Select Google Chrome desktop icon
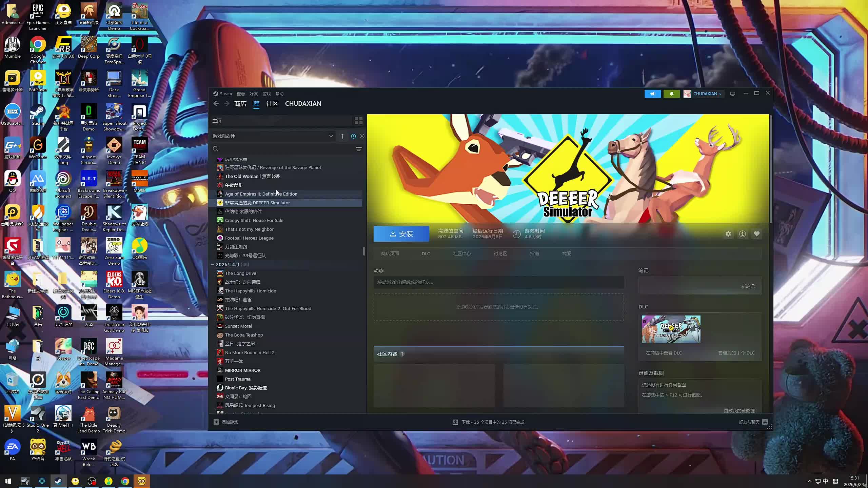The height and width of the screenshot is (488, 868). point(38,50)
